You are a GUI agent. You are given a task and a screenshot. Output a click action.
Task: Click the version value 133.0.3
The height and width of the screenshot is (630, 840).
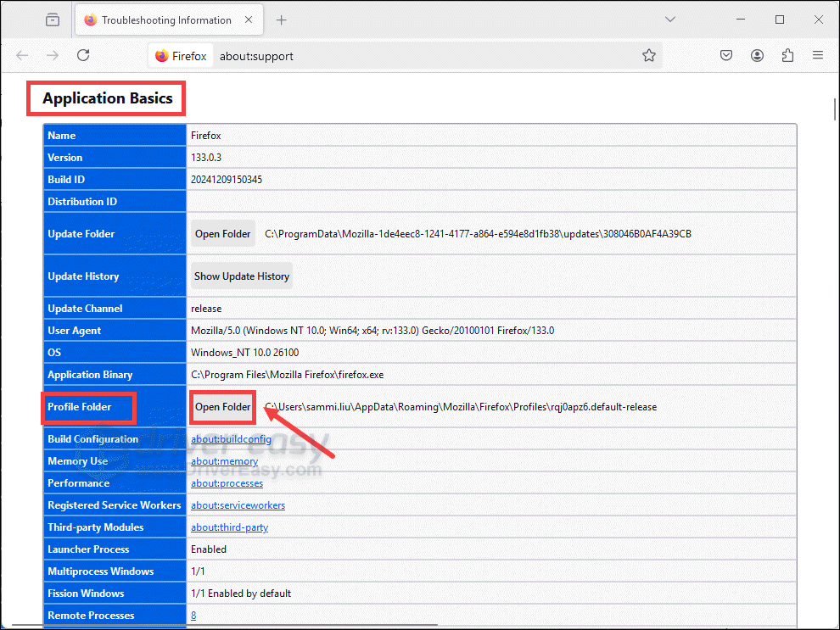pyautogui.click(x=206, y=158)
